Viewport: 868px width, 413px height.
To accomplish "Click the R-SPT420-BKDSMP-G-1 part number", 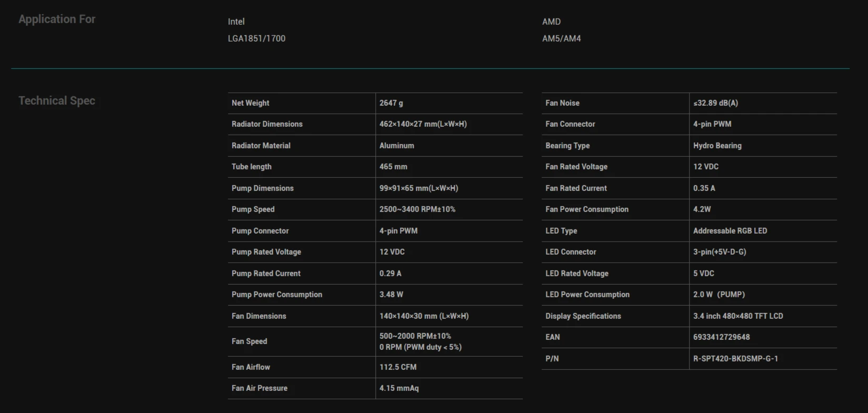I will coord(735,359).
